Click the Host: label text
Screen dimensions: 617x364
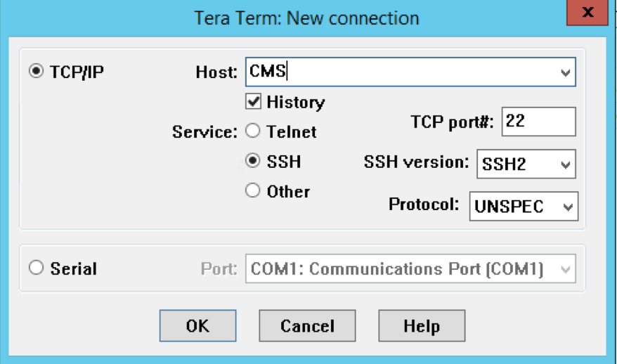216,72
